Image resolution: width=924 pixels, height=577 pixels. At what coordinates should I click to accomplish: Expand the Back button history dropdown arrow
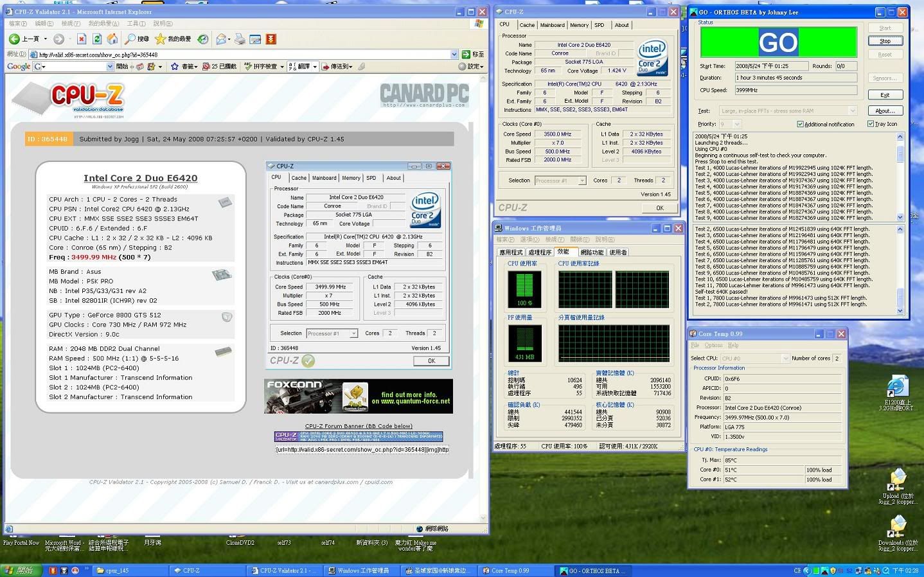tap(46, 39)
